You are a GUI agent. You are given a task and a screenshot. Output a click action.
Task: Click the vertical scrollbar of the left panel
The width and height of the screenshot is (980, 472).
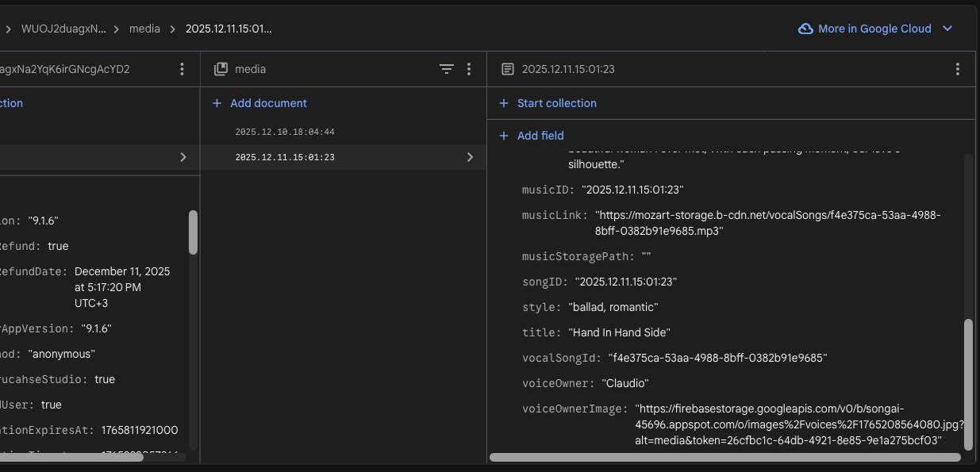(x=193, y=232)
